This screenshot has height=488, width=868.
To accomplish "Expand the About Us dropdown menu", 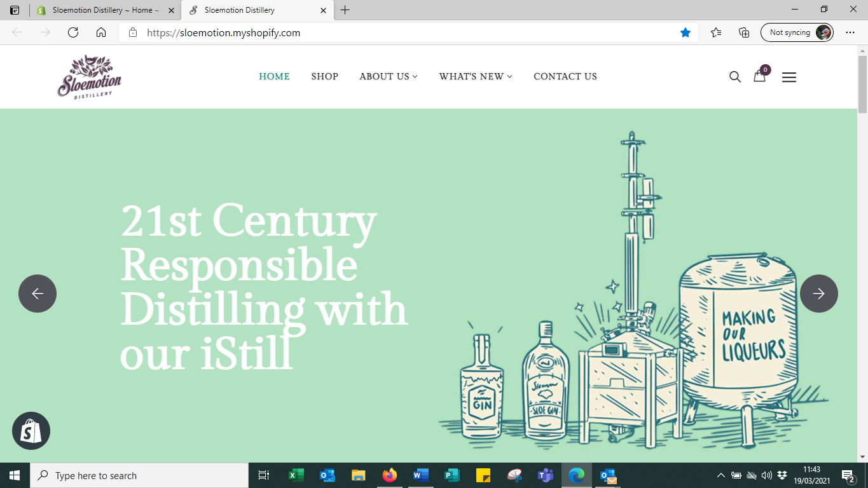I will [x=389, y=76].
